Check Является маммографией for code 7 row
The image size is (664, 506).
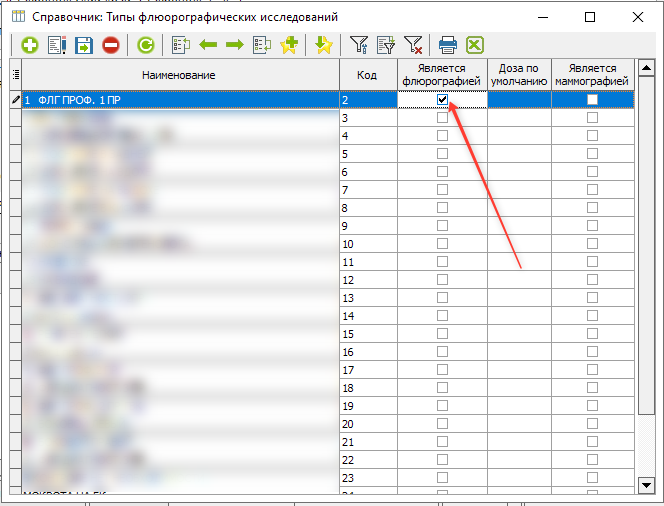pyautogui.click(x=592, y=190)
